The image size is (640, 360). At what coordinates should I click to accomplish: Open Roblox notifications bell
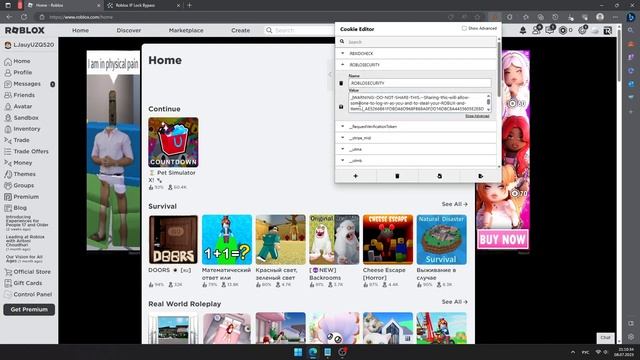(x=523, y=31)
